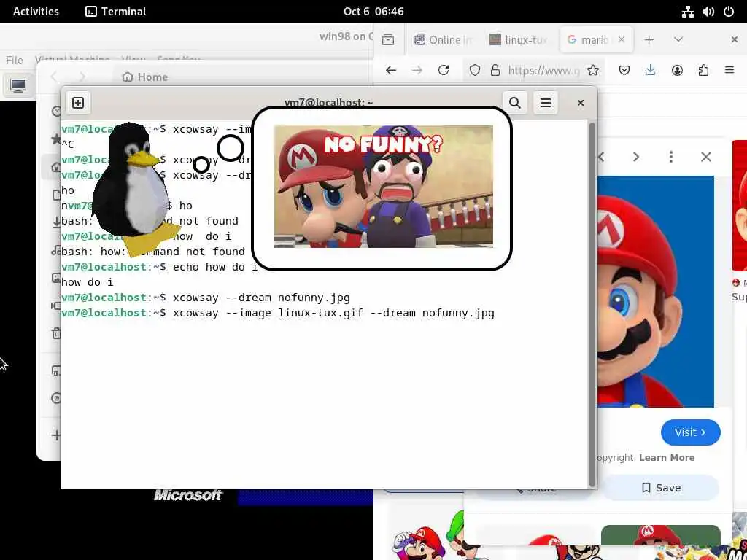Open the File menu in virt-manager window

pos(15,60)
